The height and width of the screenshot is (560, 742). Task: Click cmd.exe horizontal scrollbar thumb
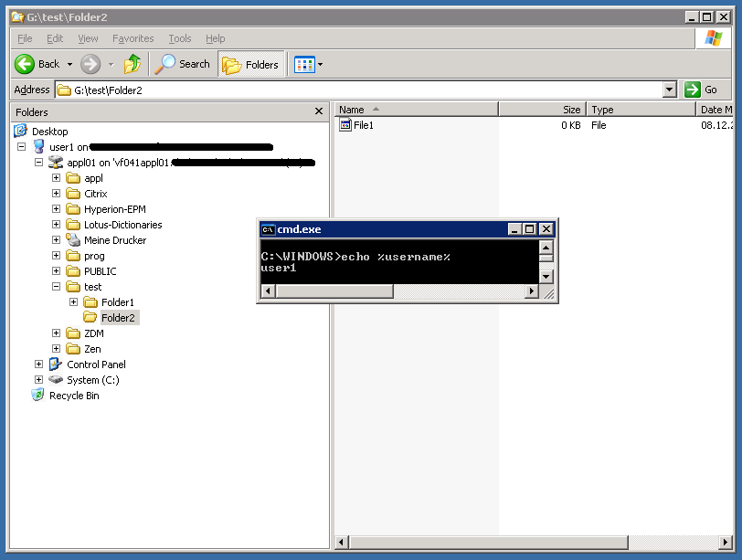(334, 291)
